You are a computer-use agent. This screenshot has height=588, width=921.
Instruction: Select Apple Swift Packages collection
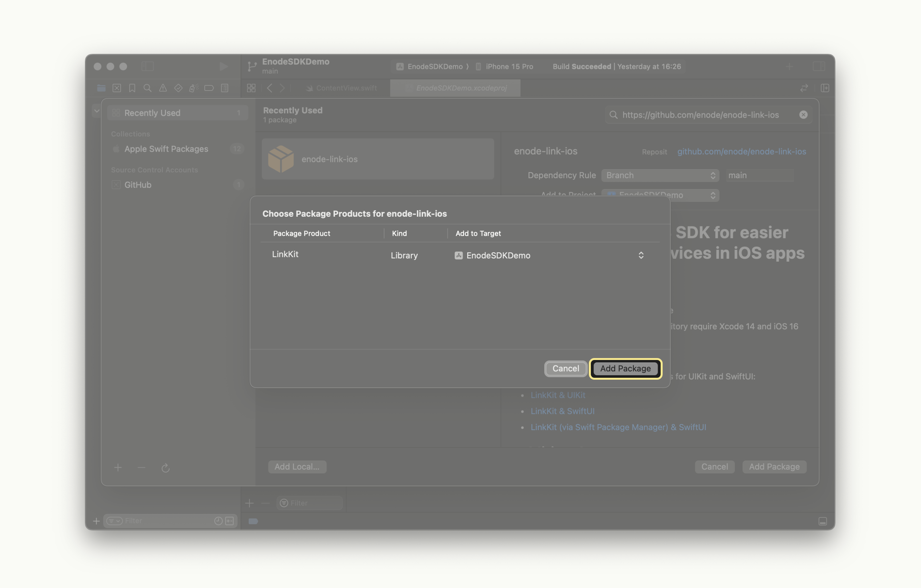pos(166,149)
